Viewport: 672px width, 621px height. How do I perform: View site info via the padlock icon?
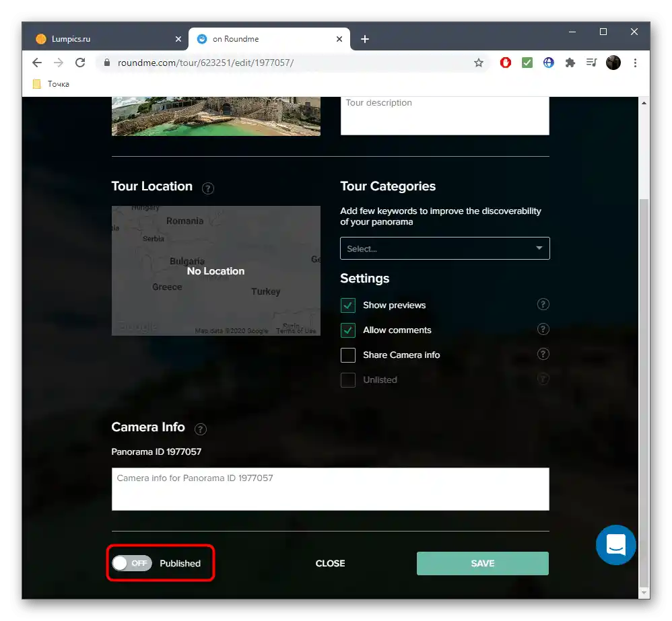[x=107, y=63]
